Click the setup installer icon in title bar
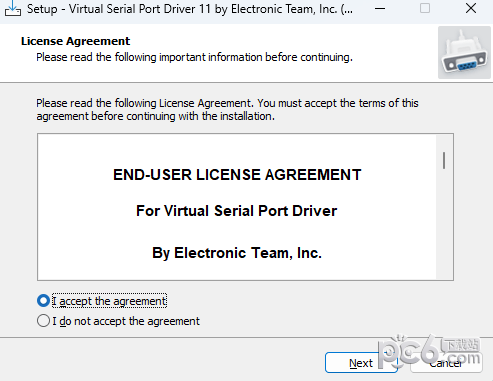The width and height of the screenshot is (493, 381). point(13,8)
